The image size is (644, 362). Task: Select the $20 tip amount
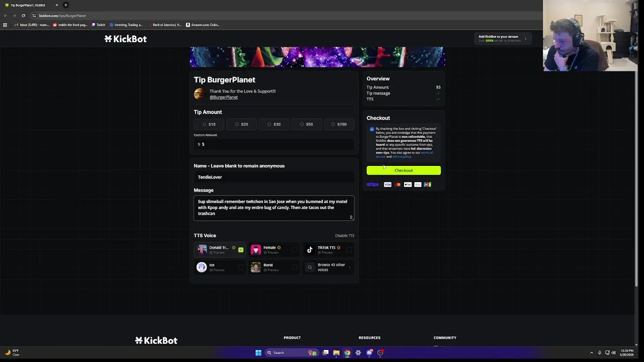(242, 124)
